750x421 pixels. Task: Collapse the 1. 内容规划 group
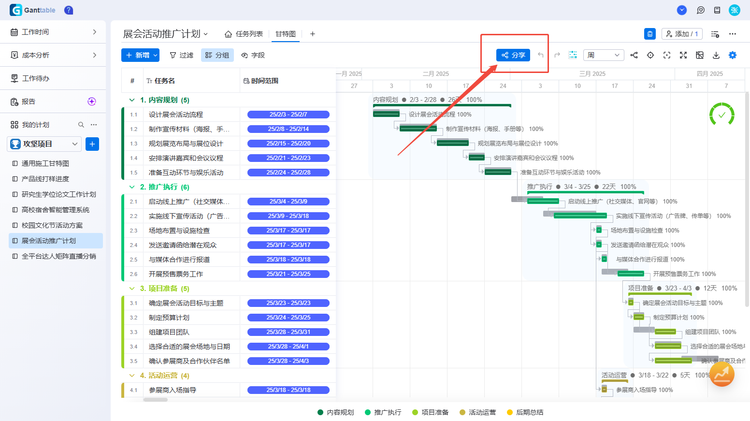(x=132, y=100)
